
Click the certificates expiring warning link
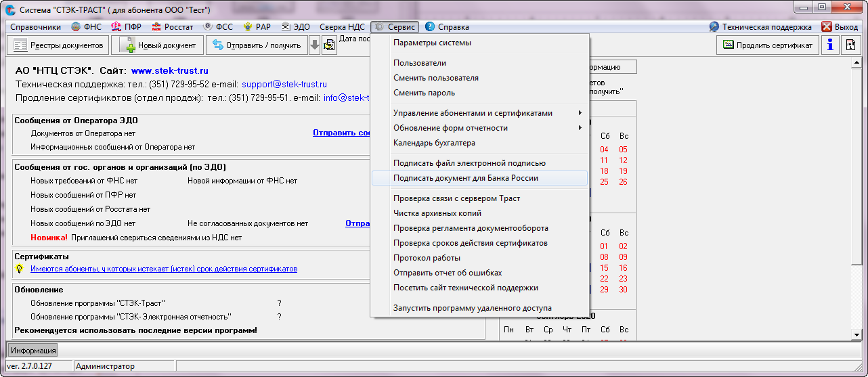(164, 269)
